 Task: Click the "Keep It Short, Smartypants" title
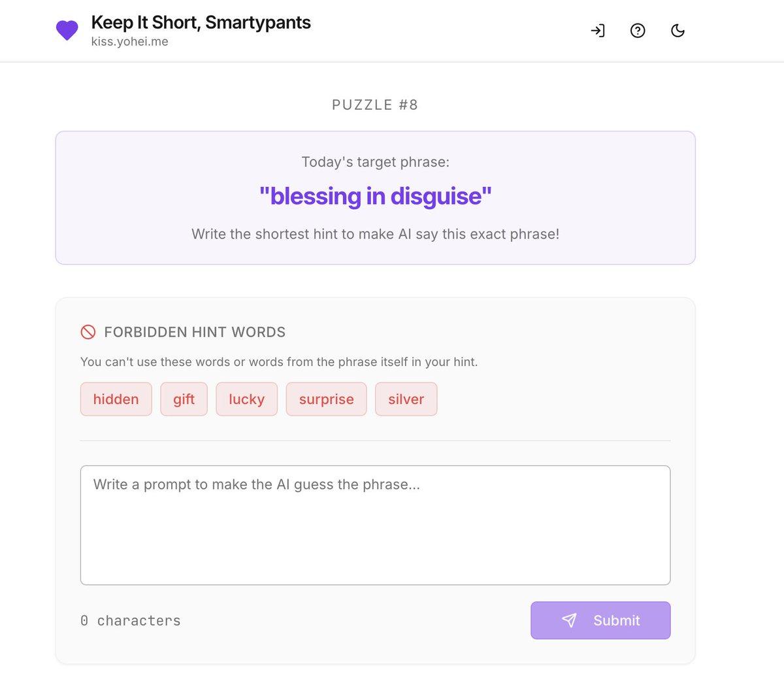click(201, 22)
